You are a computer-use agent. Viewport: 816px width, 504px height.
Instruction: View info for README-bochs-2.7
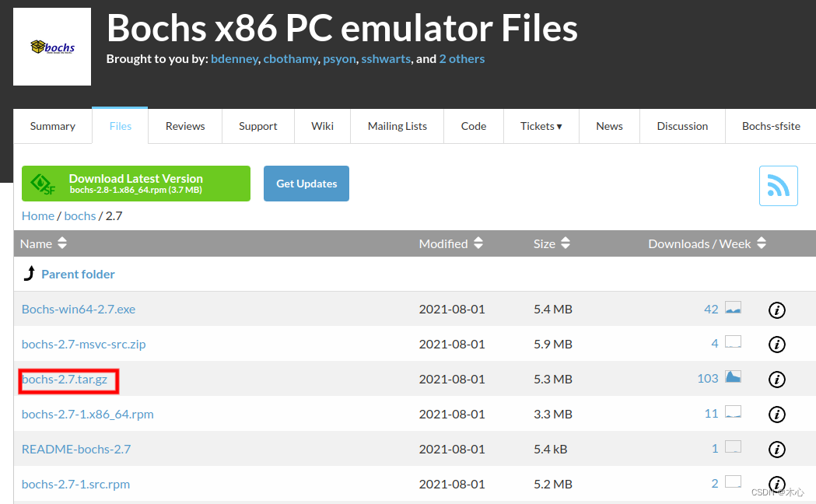point(776,450)
